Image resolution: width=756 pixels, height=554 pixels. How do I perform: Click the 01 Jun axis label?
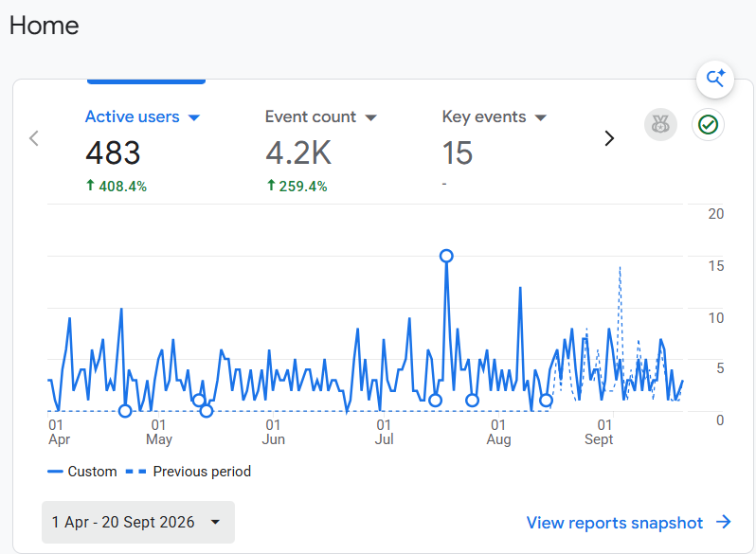pos(274,432)
